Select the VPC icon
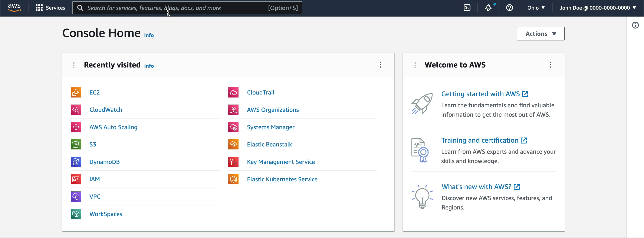This screenshot has height=238, width=644. click(76, 196)
